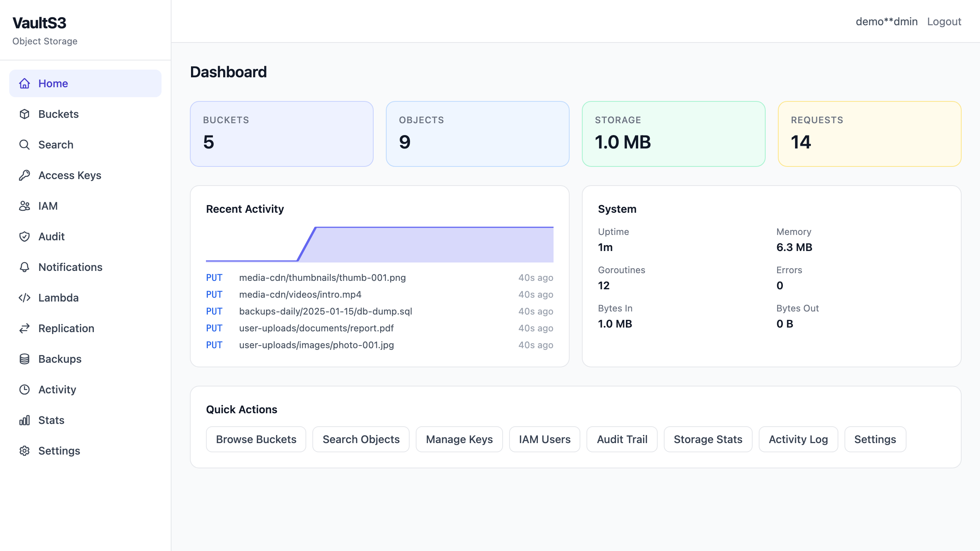Viewport: 980px width, 551px height.
Task: Click the Logout link
Action: tap(944, 21)
